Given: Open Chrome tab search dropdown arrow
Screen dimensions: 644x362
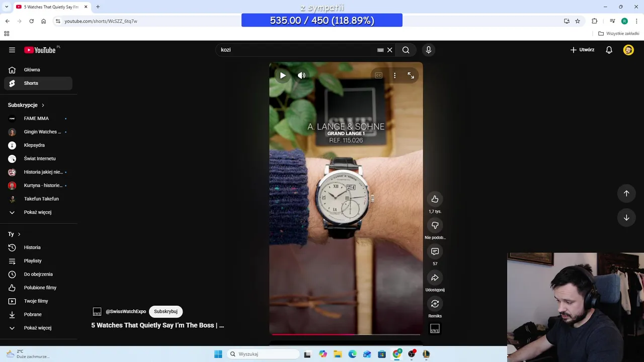Looking at the screenshot, I should pyautogui.click(x=7, y=7).
